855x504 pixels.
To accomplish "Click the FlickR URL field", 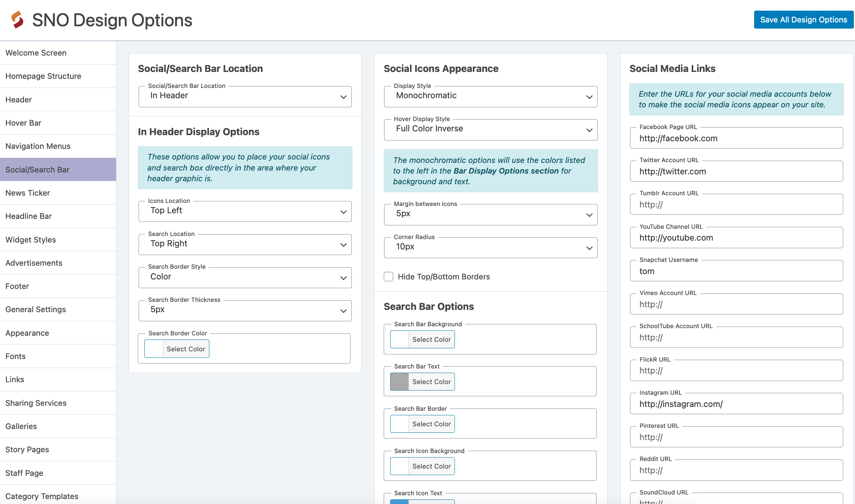I will click(736, 370).
